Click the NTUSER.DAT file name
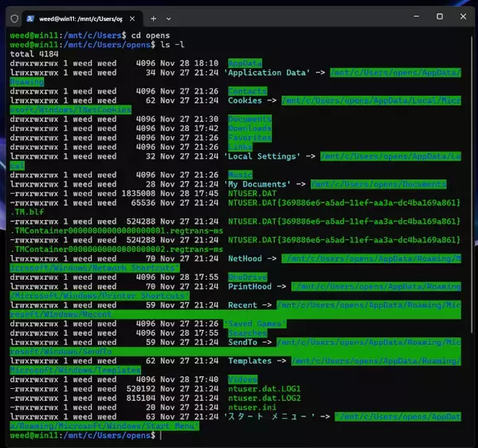 (253, 192)
